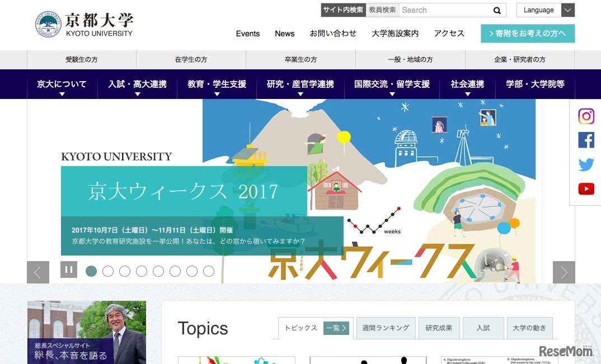This screenshot has width=601, height=364.
Task: Open the YouTube channel icon
Action: (586, 188)
